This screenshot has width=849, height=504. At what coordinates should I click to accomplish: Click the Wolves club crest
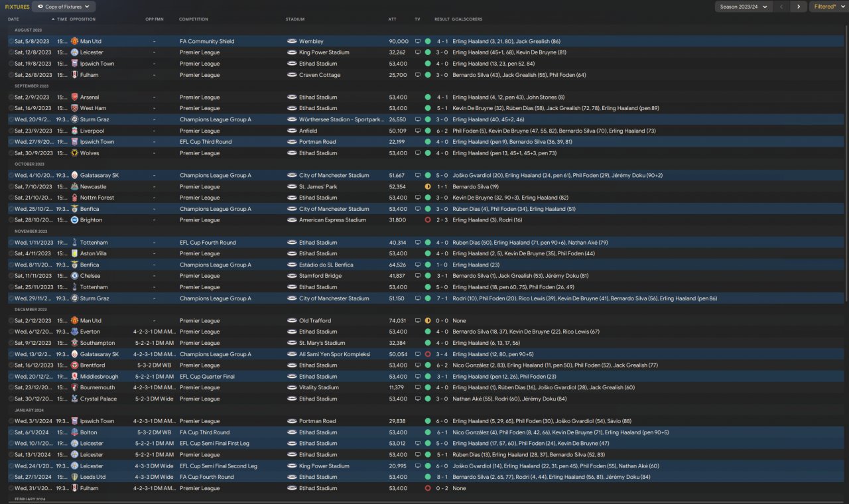pyautogui.click(x=74, y=153)
